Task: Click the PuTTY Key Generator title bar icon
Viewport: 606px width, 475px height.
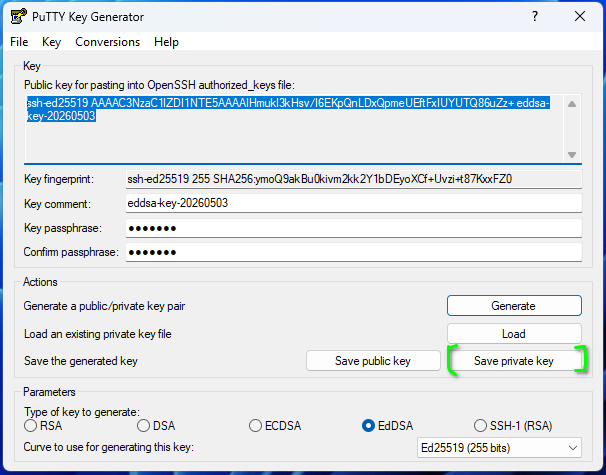Action: (x=19, y=17)
